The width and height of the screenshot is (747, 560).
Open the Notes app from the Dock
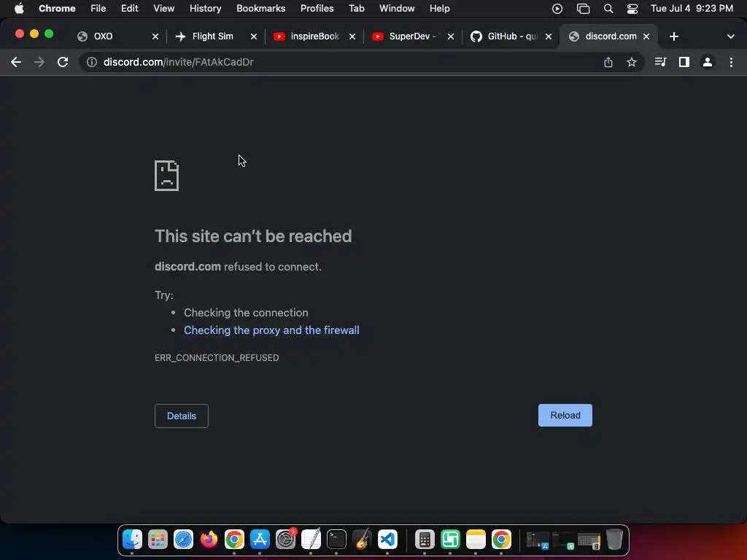(x=476, y=540)
